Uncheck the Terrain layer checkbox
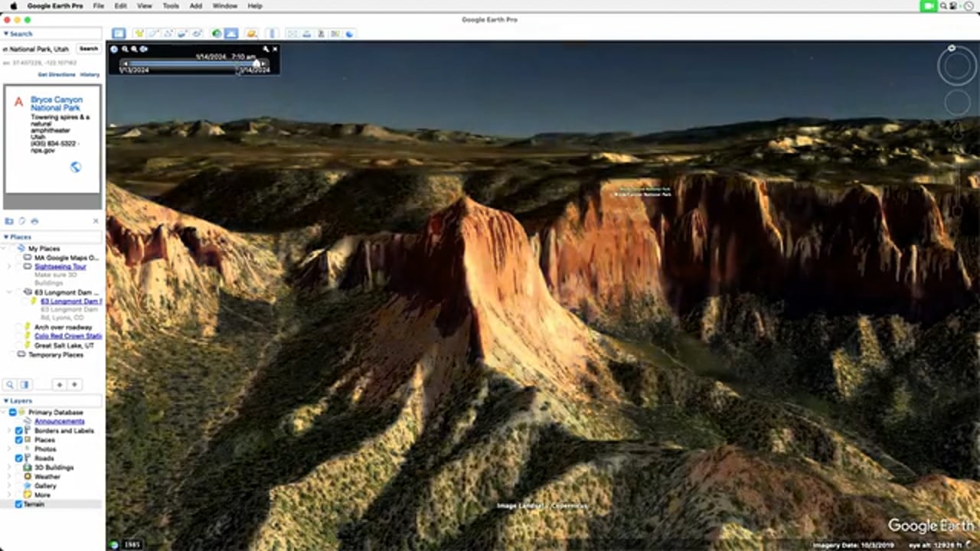This screenshot has width=980, height=551. click(x=19, y=504)
